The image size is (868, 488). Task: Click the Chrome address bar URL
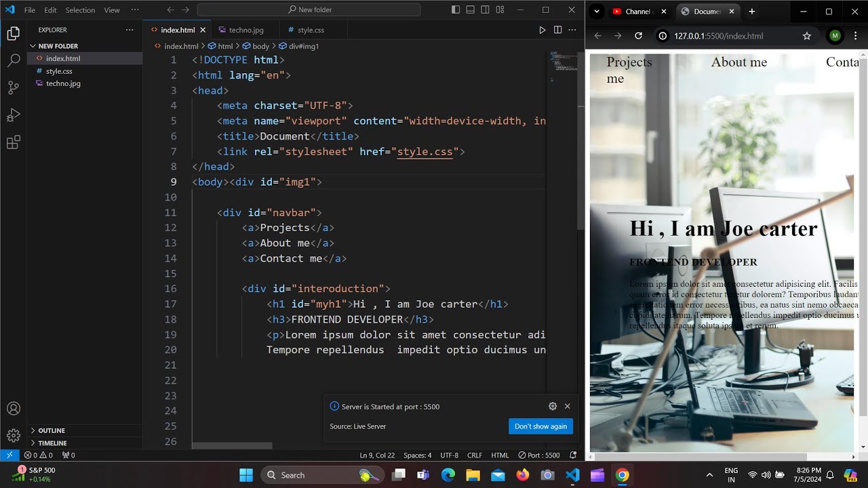718,36
